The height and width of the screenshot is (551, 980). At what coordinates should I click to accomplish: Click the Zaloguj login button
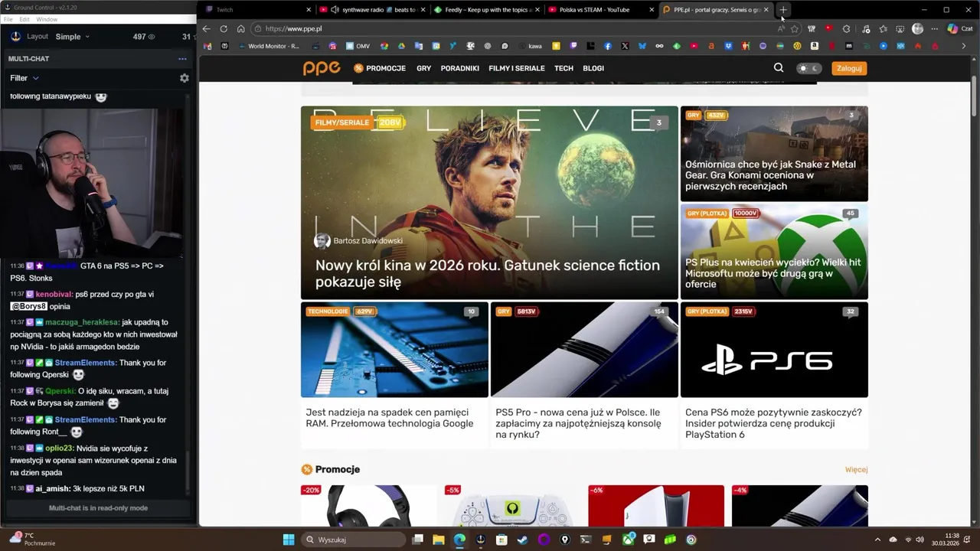849,68
